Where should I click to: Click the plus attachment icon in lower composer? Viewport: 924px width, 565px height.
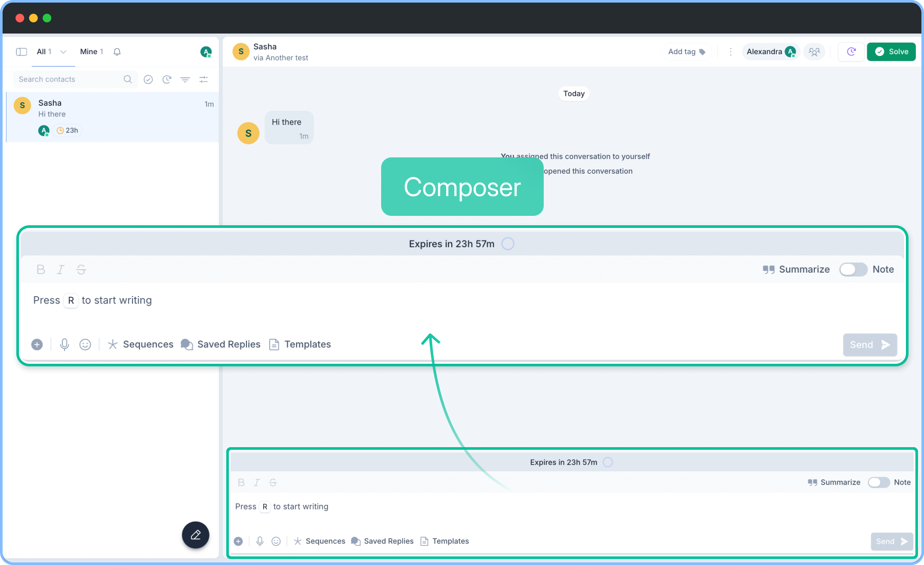coord(238,541)
